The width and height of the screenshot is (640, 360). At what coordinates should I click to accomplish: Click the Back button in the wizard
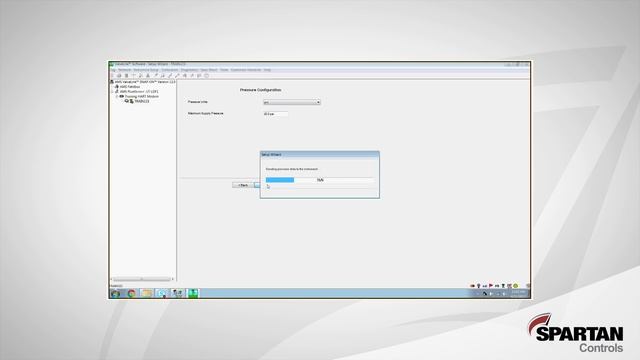[x=243, y=185]
